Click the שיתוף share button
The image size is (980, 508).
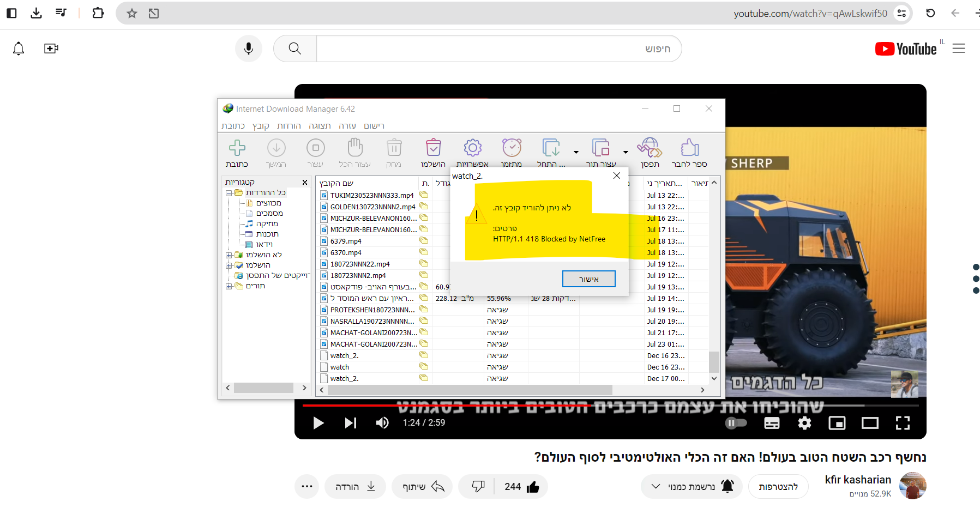pyautogui.click(x=422, y=487)
